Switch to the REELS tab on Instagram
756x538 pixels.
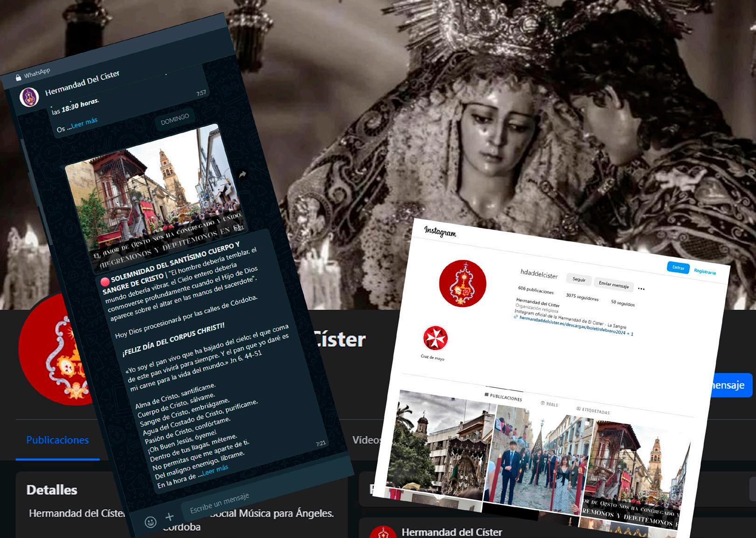click(x=549, y=404)
